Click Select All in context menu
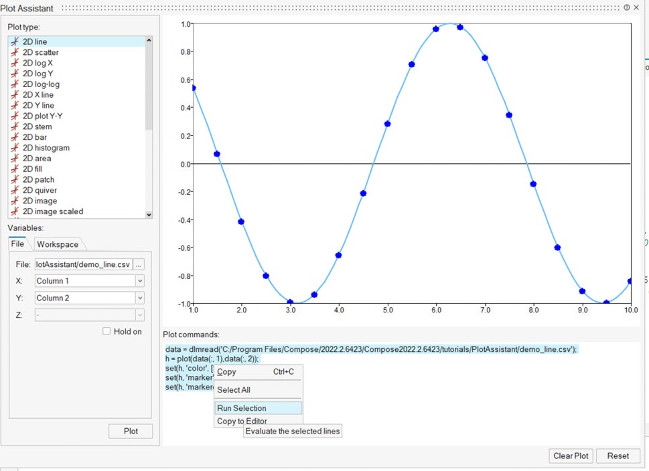This screenshot has width=649, height=471. (234, 389)
